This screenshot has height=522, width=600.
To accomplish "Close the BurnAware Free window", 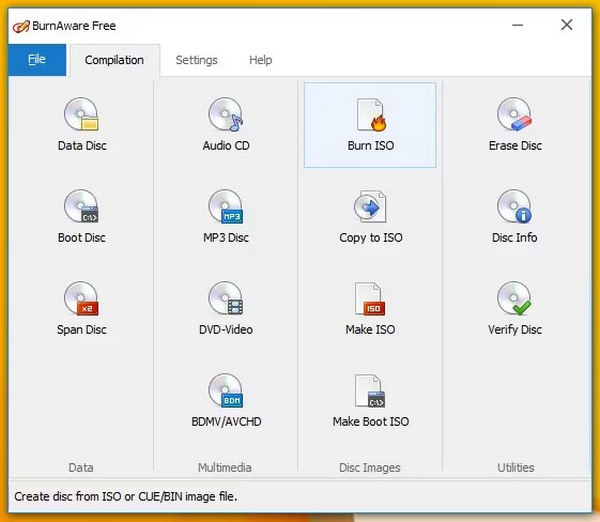I will [x=567, y=25].
